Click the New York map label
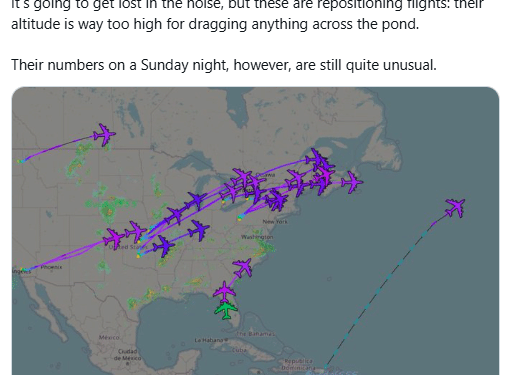Image resolution: width=512 pixels, height=375 pixels. [275, 222]
